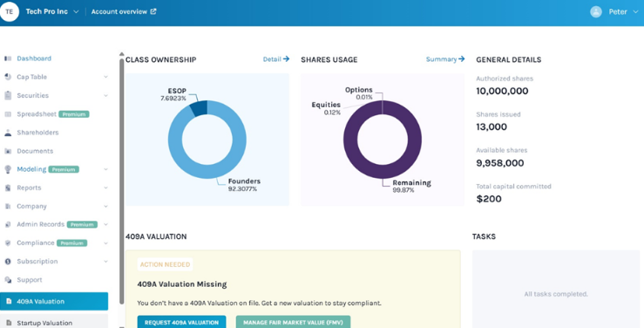The image size is (644, 328).
Task: Click the Modeling lightbulb icon
Action: (8, 169)
